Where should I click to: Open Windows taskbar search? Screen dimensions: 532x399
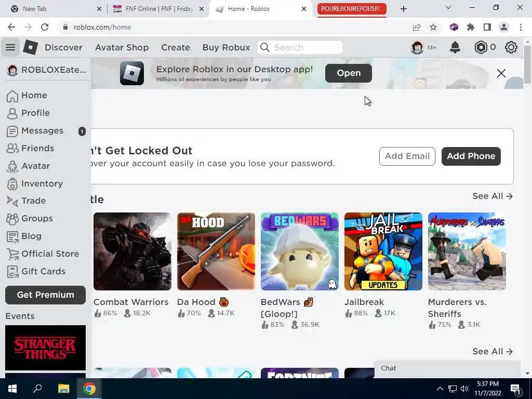click(x=37, y=389)
